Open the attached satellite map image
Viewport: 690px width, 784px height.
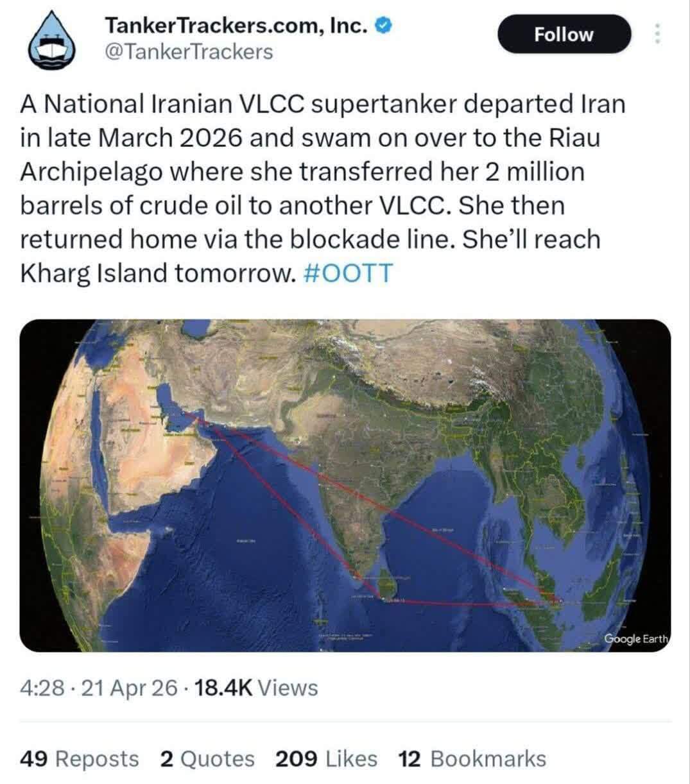pyautogui.click(x=345, y=485)
